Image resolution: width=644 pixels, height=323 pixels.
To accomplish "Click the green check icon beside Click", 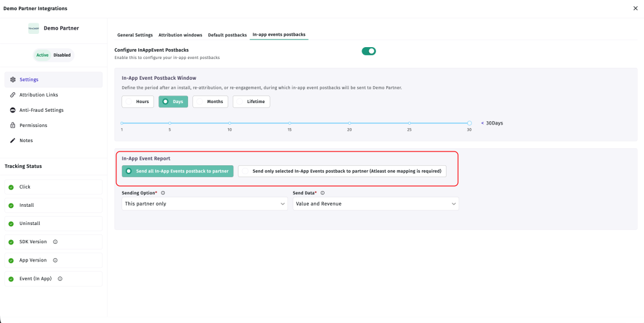I will click(11, 187).
